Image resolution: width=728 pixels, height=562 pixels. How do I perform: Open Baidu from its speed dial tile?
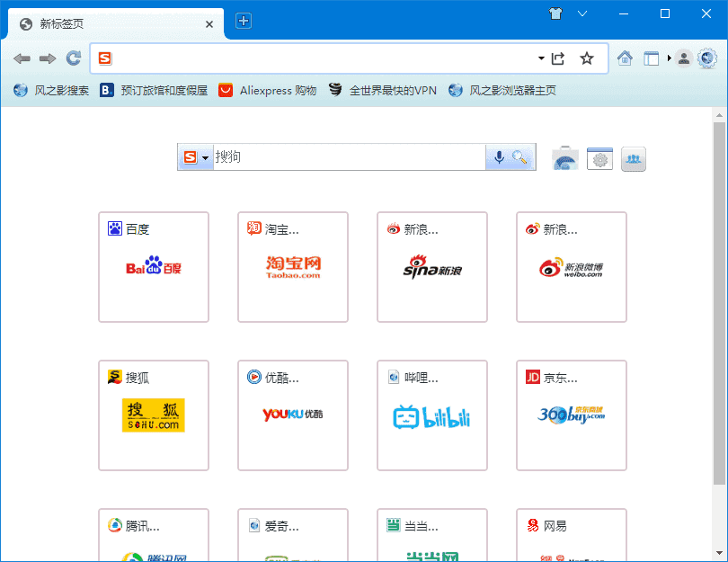click(153, 267)
